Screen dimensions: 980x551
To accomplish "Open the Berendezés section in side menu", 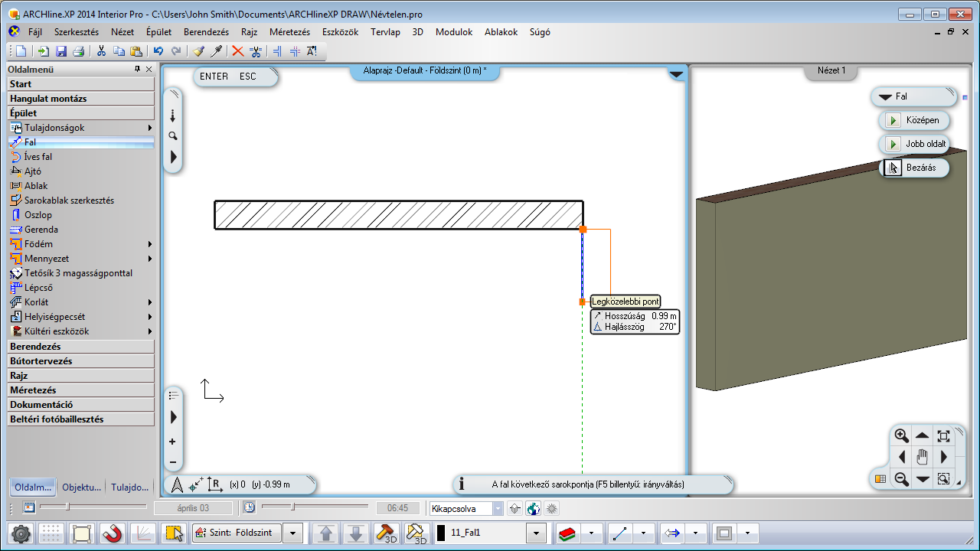I will (x=80, y=347).
